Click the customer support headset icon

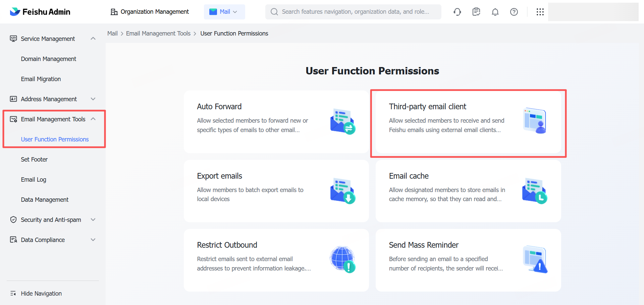[x=457, y=12]
